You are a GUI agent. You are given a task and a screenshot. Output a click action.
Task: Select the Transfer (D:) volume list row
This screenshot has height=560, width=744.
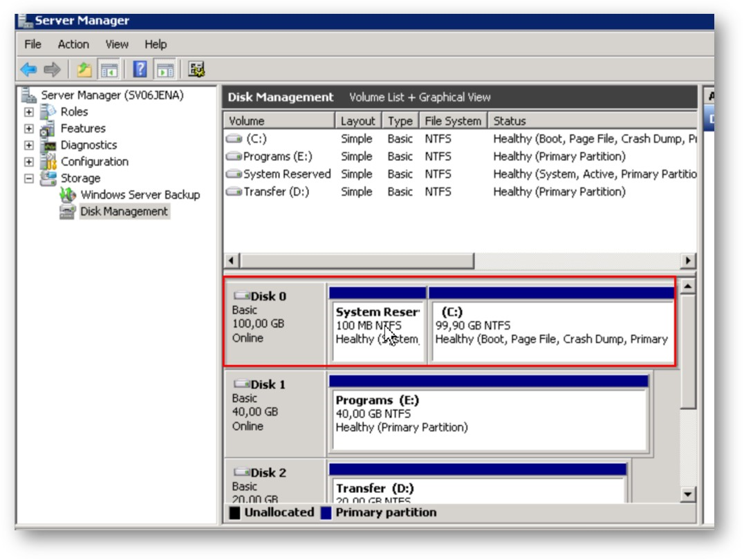(x=460, y=192)
